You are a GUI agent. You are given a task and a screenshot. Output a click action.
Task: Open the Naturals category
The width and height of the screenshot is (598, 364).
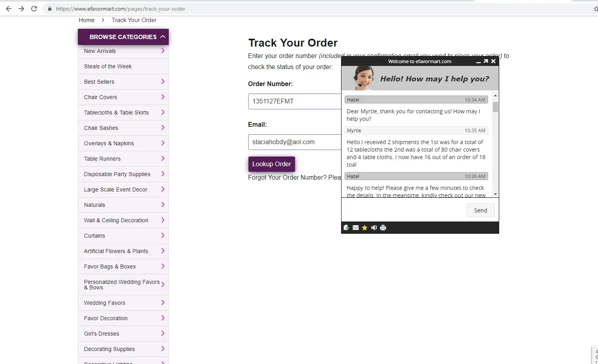pos(123,205)
